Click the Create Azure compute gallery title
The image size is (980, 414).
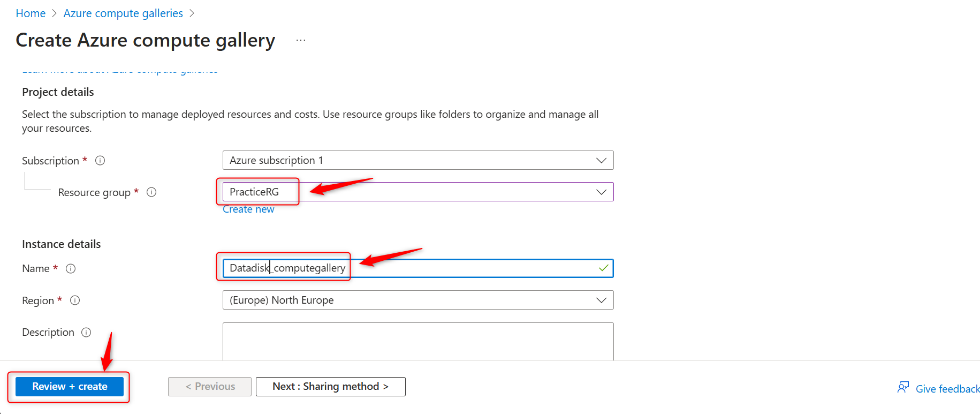point(146,41)
